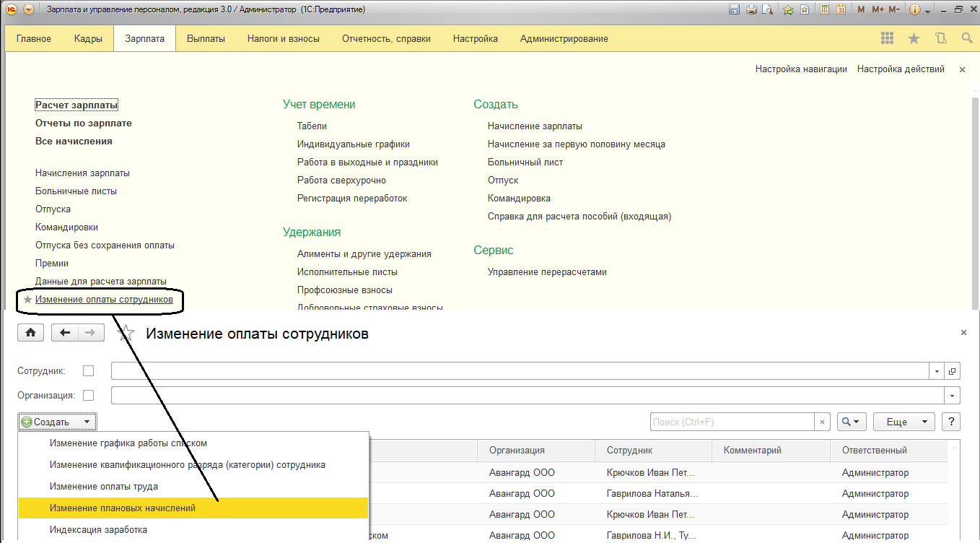Open the calendar icon
This screenshot has height=543, width=980.
(841, 10)
